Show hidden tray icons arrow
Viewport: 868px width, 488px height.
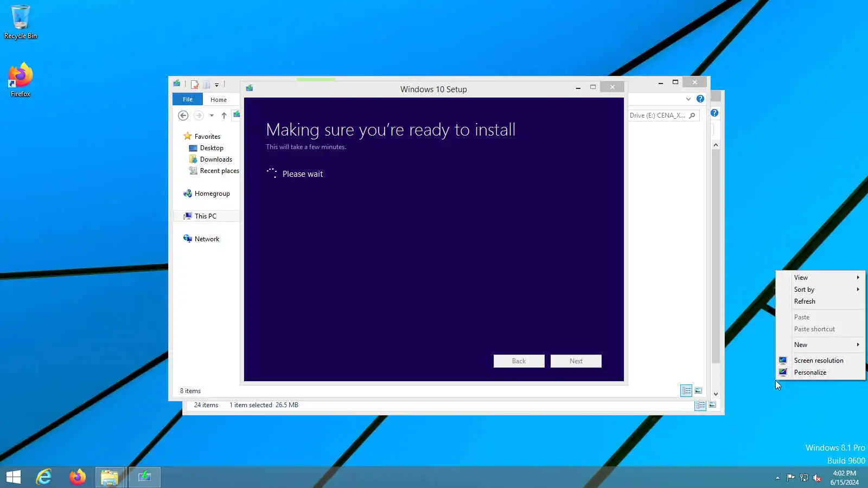coord(777,478)
